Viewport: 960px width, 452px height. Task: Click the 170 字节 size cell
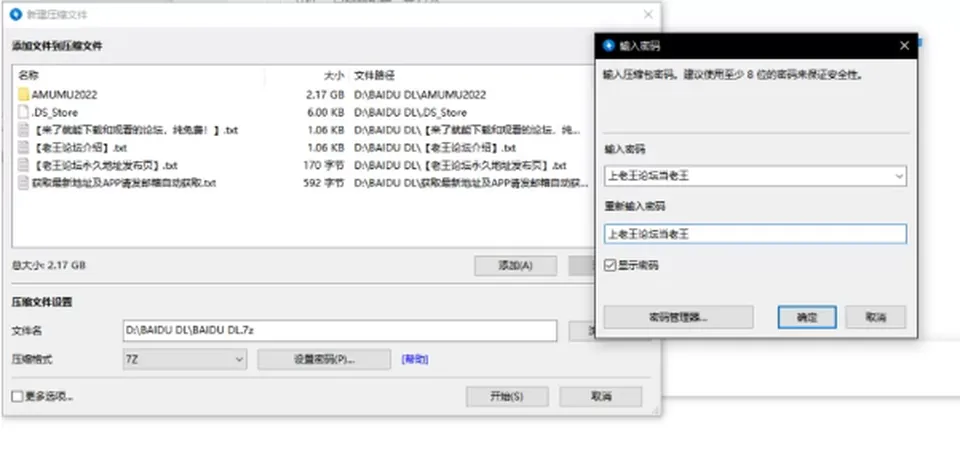click(x=324, y=165)
